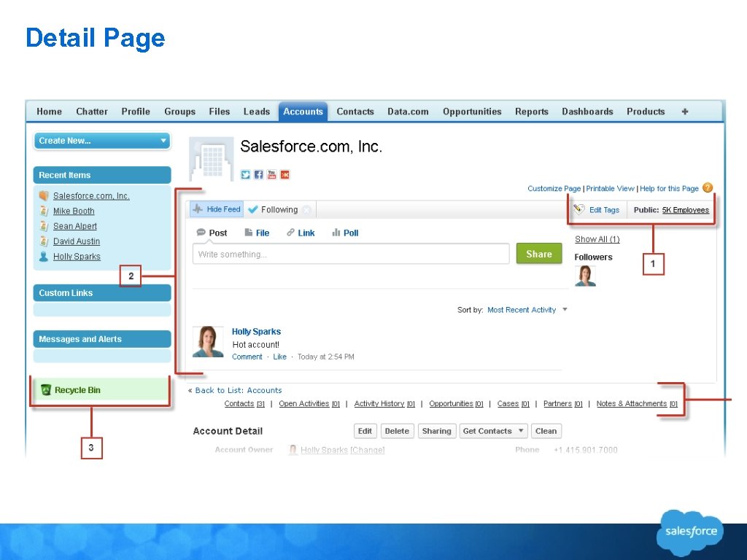
Task: Like the Hot account! post
Action: tap(279, 357)
